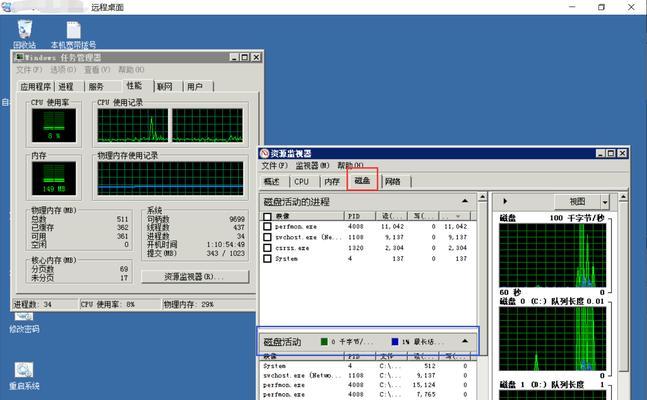Switch to the 网络 tab in Resource Monitor
The image size is (647, 400).
pyautogui.click(x=393, y=182)
